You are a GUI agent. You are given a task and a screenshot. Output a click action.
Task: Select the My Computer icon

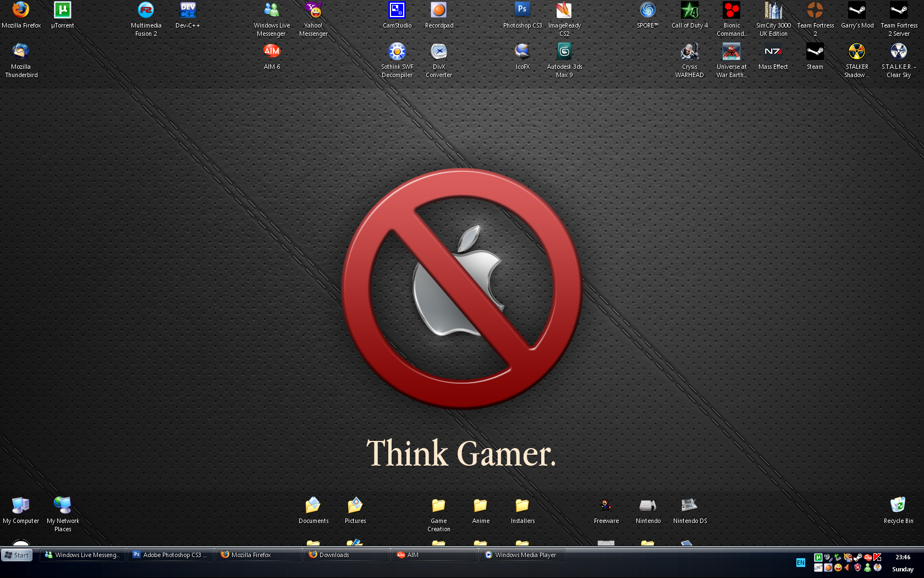pos(21,510)
